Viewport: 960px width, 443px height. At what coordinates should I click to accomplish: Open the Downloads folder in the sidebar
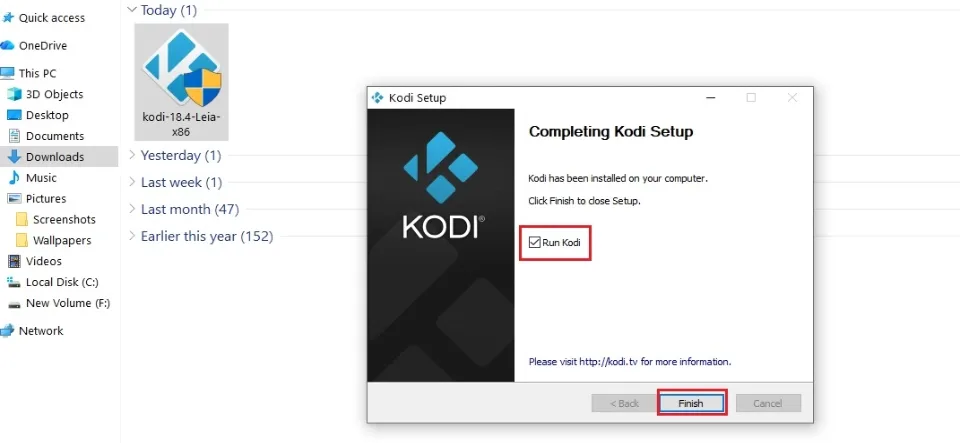coord(54,157)
